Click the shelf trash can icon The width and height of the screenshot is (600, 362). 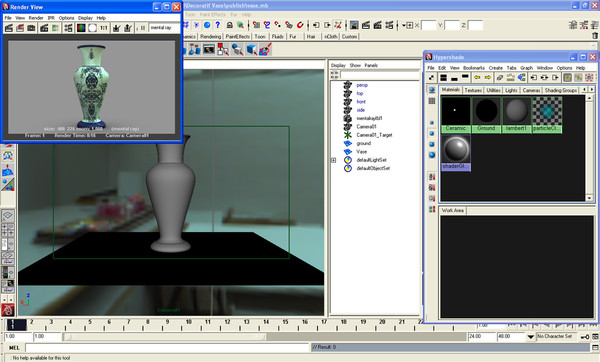point(595,36)
